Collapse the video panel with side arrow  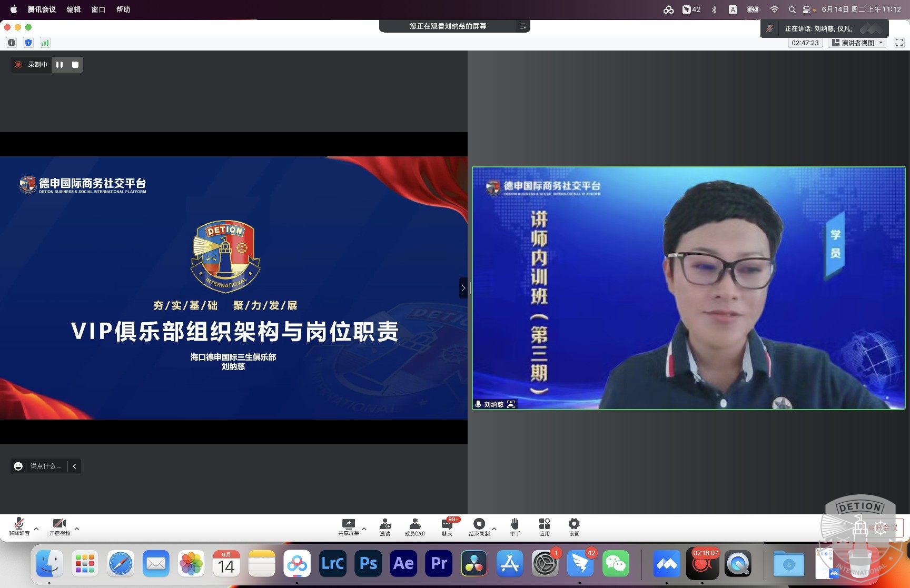point(463,288)
